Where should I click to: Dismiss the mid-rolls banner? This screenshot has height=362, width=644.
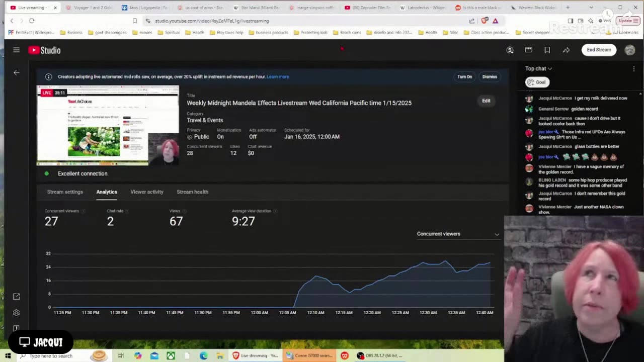click(490, 76)
